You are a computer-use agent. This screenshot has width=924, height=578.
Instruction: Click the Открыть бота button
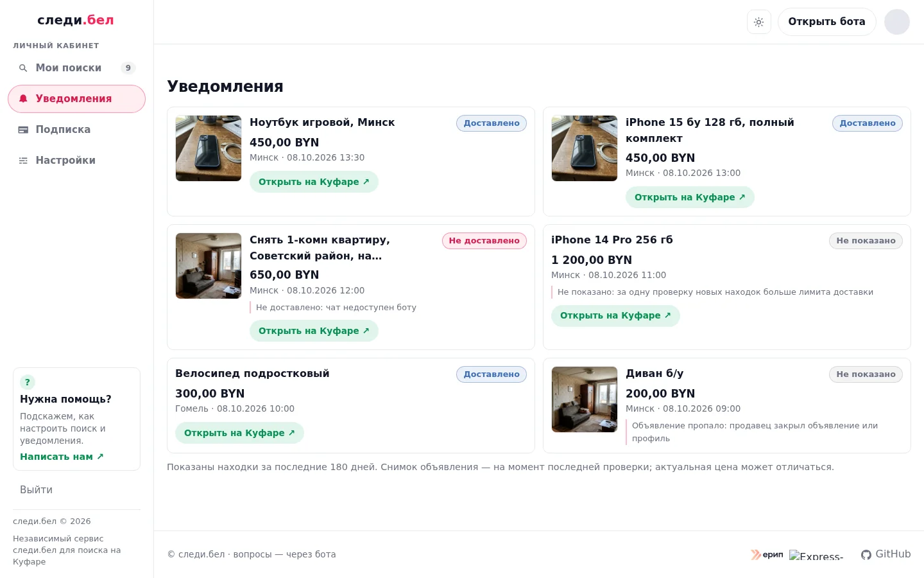tap(826, 22)
